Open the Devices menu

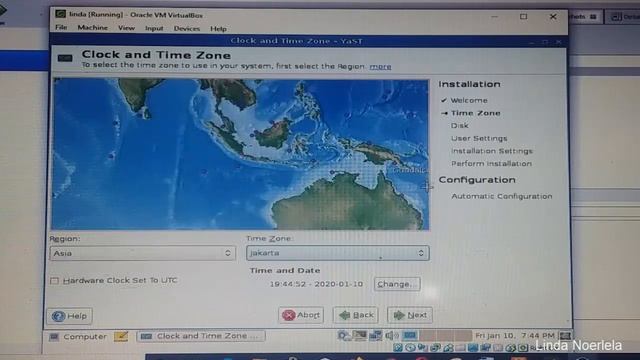click(x=187, y=29)
